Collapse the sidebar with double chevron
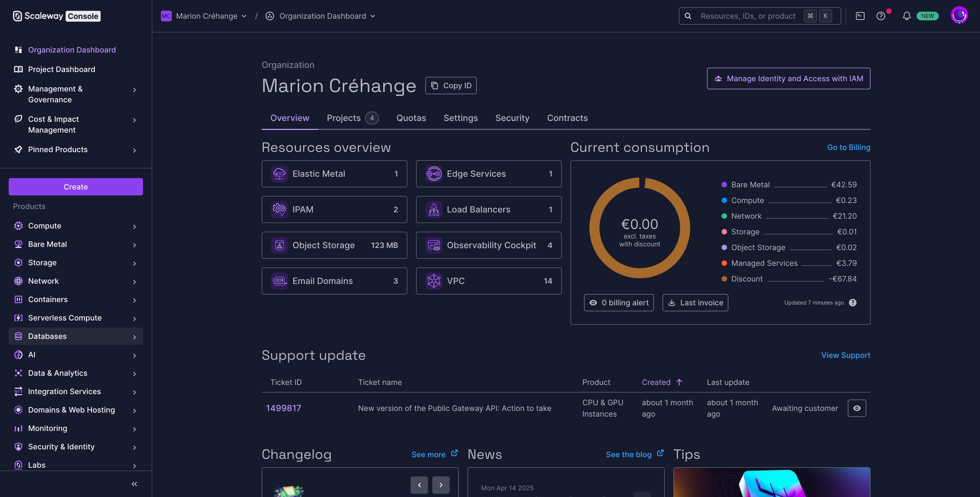The width and height of the screenshot is (980, 497). pos(134,484)
